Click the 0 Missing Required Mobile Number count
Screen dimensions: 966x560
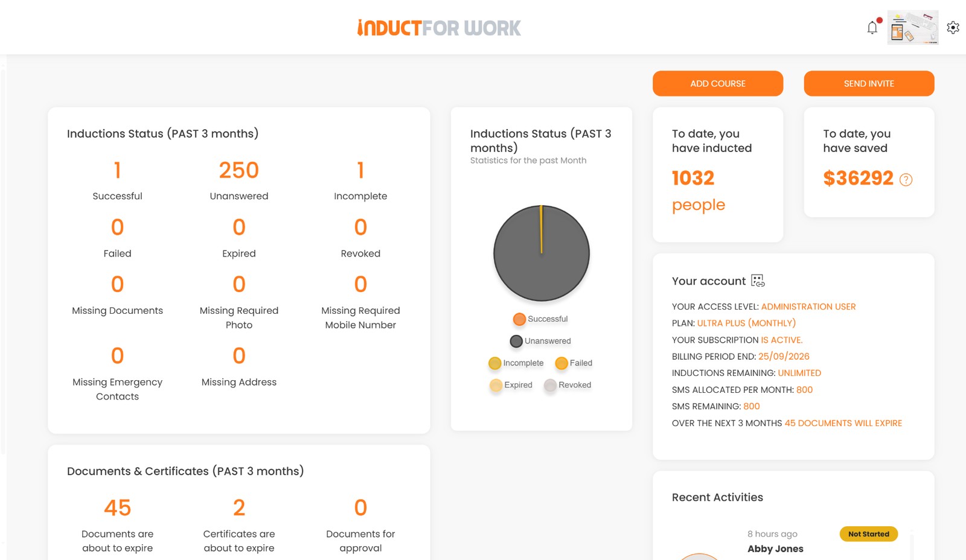tap(360, 284)
